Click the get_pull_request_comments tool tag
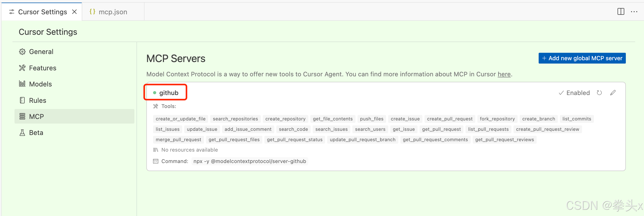The image size is (644, 216). [x=435, y=140]
